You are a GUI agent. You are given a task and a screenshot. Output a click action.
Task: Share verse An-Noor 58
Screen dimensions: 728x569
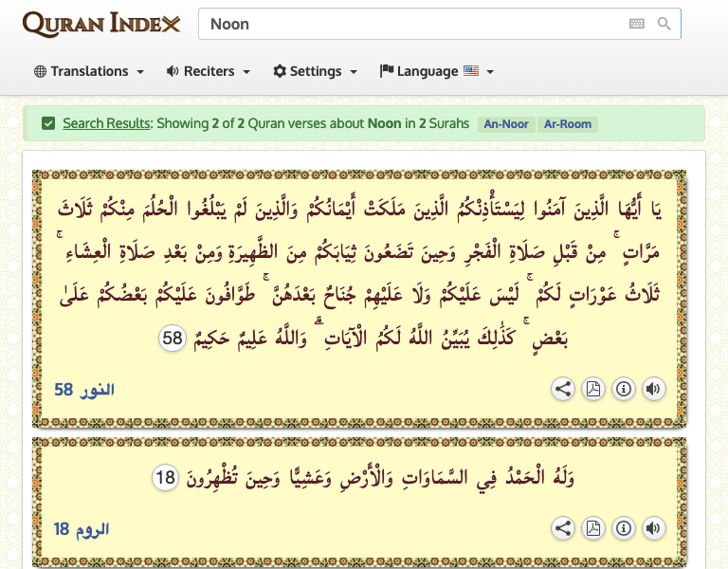(x=562, y=388)
